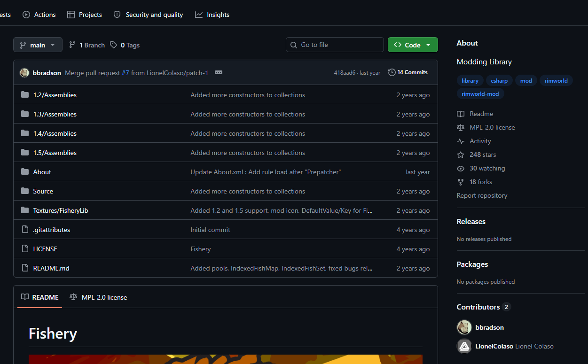
Task: Open the About folder in file list
Action: pos(42,172)
